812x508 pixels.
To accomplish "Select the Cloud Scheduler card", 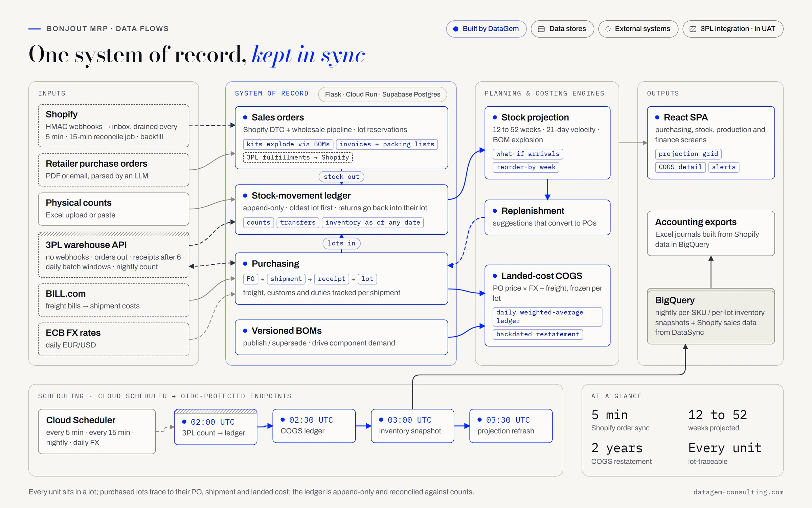I will click(97, 431).
